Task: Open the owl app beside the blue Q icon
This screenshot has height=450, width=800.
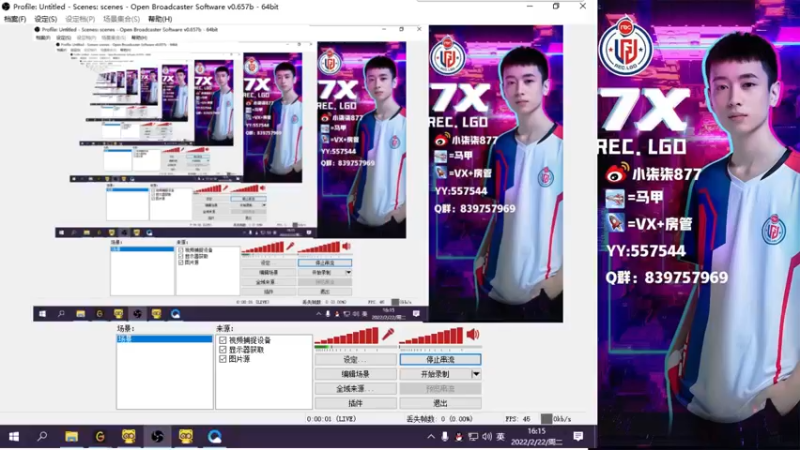Action: pos(186,437)
